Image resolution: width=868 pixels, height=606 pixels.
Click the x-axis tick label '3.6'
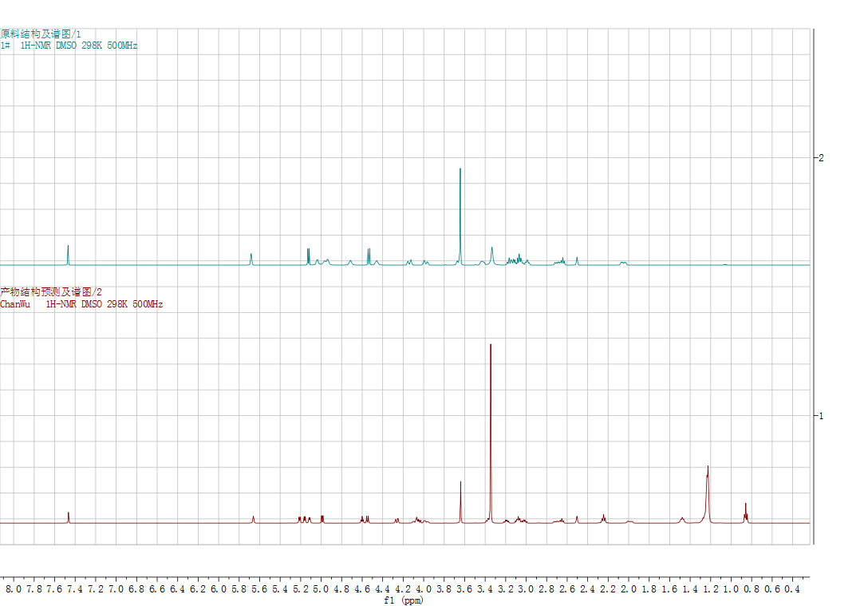tap(464, 588)
